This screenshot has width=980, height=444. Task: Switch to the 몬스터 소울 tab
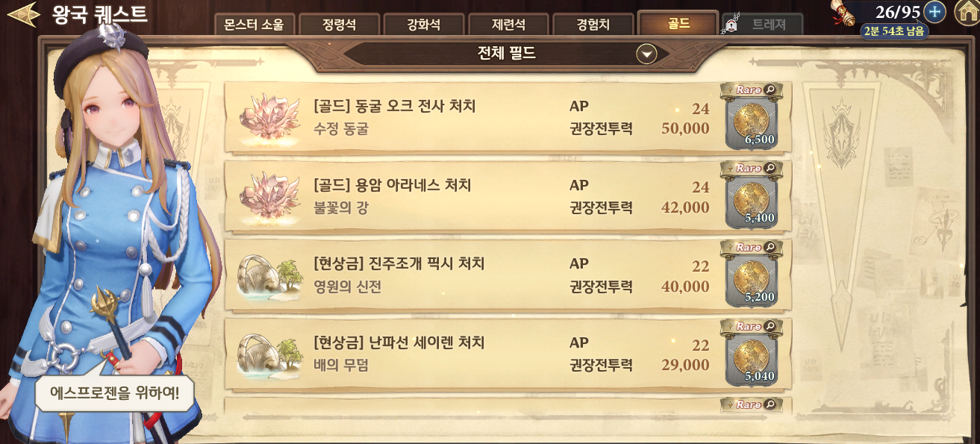(x=255, y=25)
